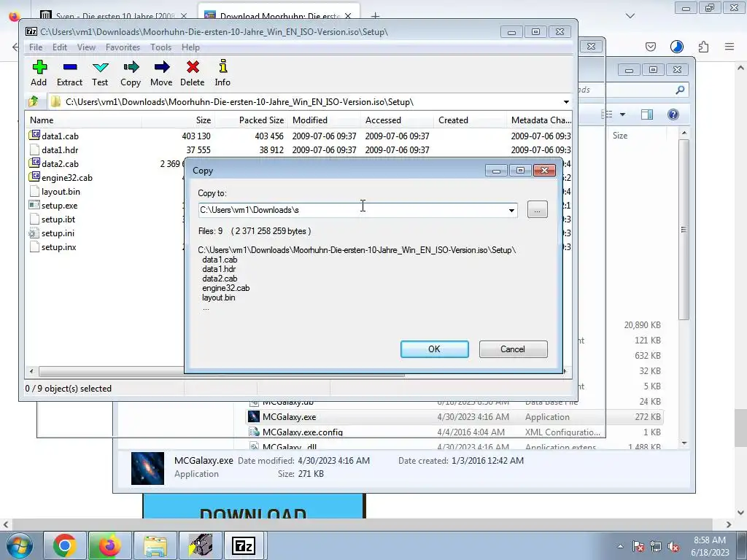Screen dimensions: 747x560
Task: Open the View menu
Action: [x=86, y=47]
